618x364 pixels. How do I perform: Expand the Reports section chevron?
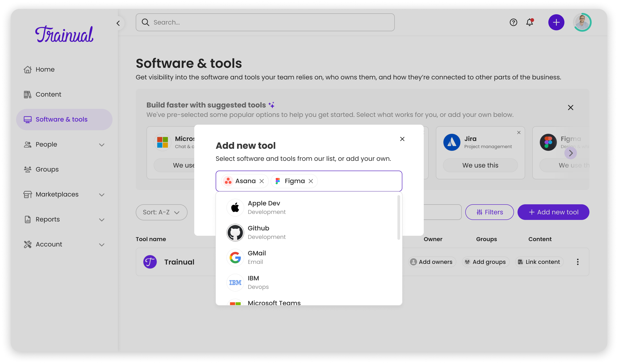pos(102,219)
